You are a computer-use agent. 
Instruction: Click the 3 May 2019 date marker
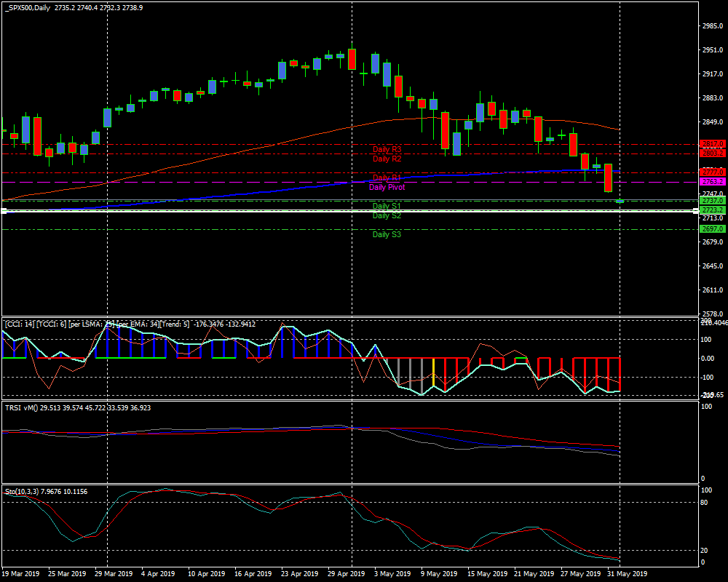(x=391, y=573)
